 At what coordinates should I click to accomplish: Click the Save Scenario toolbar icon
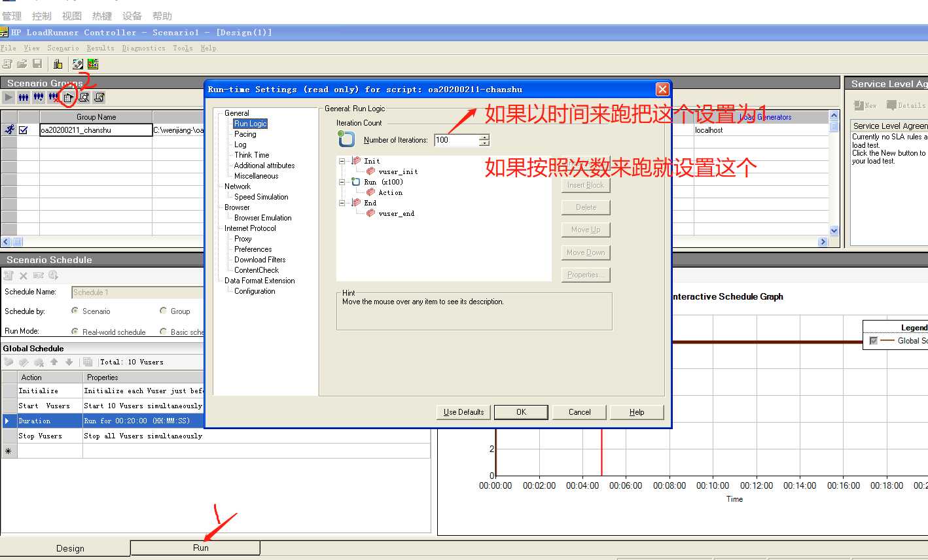[37, 63]
